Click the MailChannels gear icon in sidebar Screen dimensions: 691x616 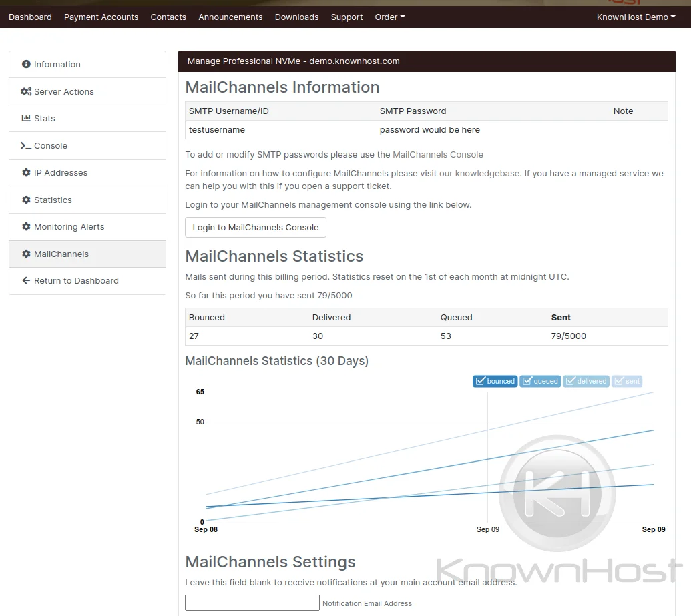pos(26,254)
